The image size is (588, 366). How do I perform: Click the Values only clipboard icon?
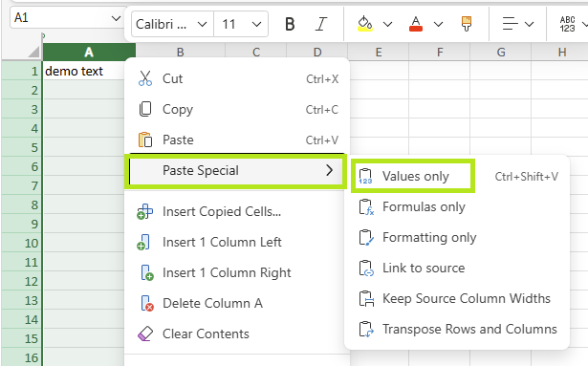[365, 176]
